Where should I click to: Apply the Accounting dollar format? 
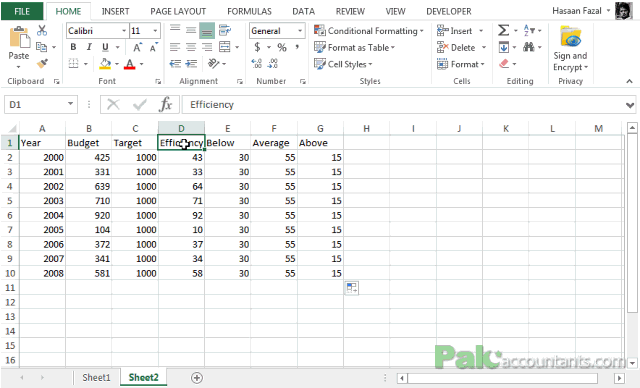coord(257,47)
